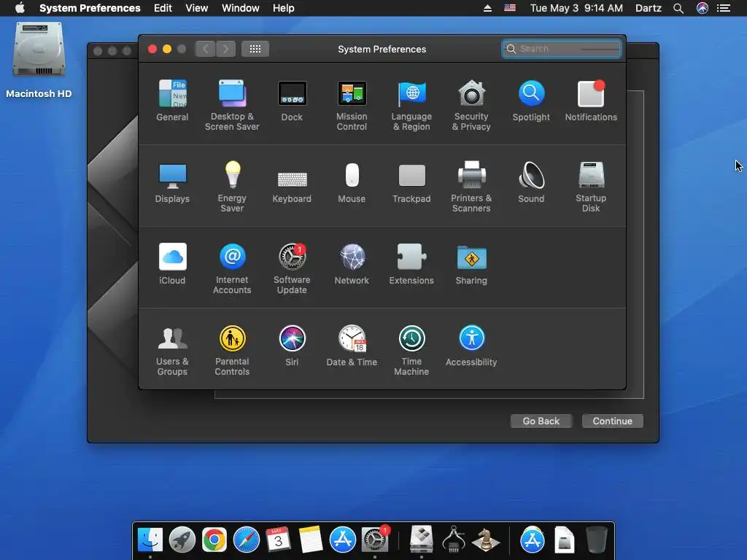This screenshot has height=560, width=747.
Task: Open the Window menu
Action: [241, 8]
